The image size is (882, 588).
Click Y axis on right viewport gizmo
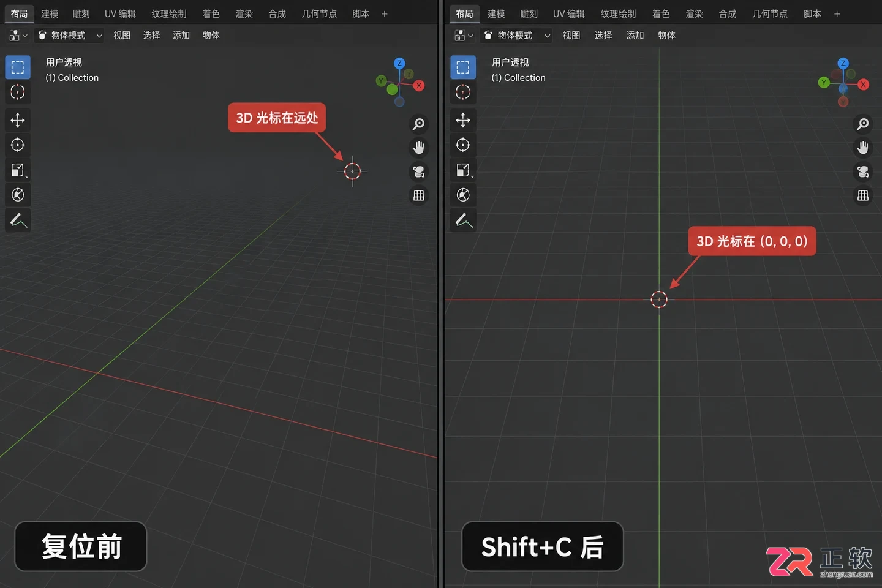pos(824,82)
